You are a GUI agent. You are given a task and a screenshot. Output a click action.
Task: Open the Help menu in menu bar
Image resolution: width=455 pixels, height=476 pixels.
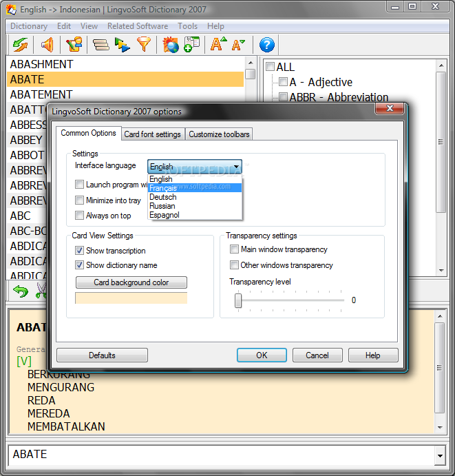[215, 26]
